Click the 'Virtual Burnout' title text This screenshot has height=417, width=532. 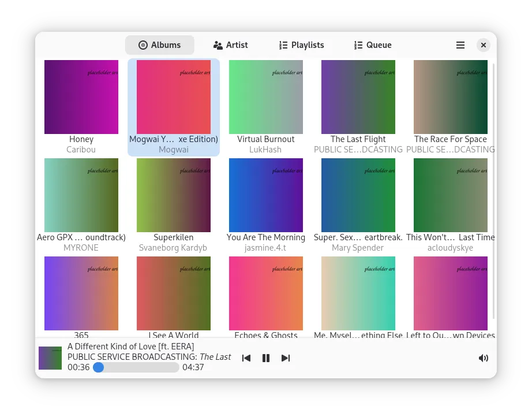pyautogui.click(x=266, y=139)
